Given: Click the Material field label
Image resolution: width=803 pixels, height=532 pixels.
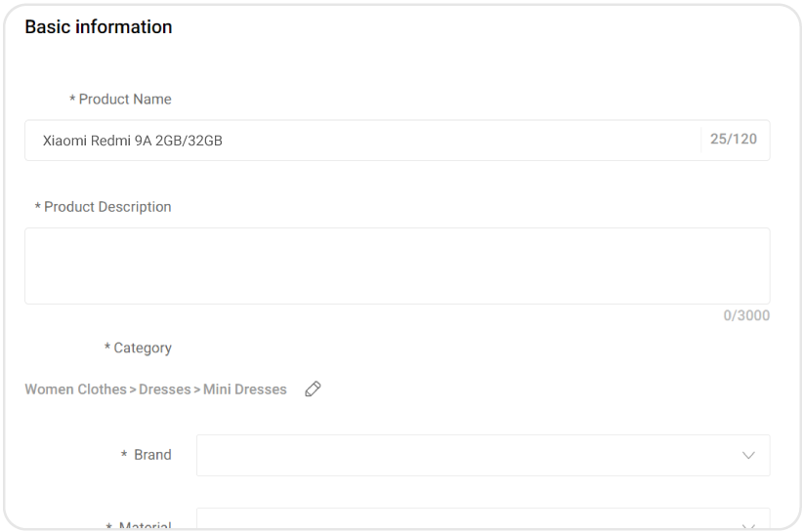Looking at the screenshot, I should (x=145, y=526).
